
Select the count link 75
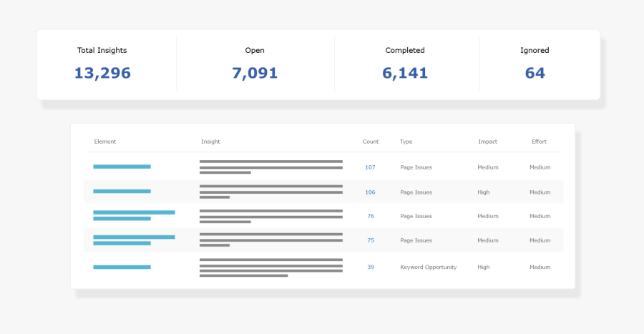371,241
